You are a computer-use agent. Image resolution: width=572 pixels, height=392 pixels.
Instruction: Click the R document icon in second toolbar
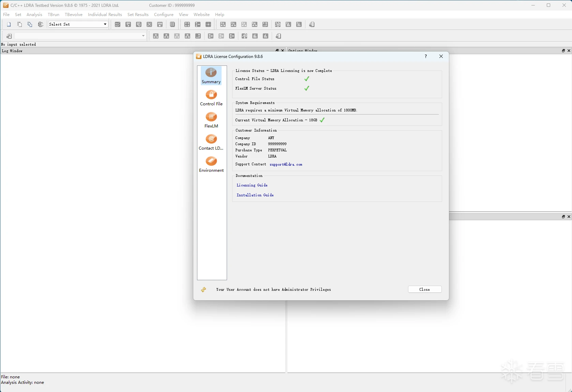tap(9, 36)
